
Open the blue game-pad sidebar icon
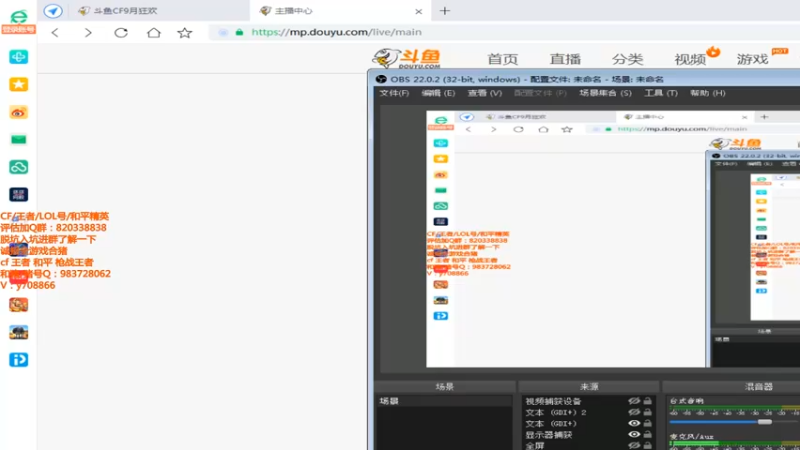click(18, 57)
